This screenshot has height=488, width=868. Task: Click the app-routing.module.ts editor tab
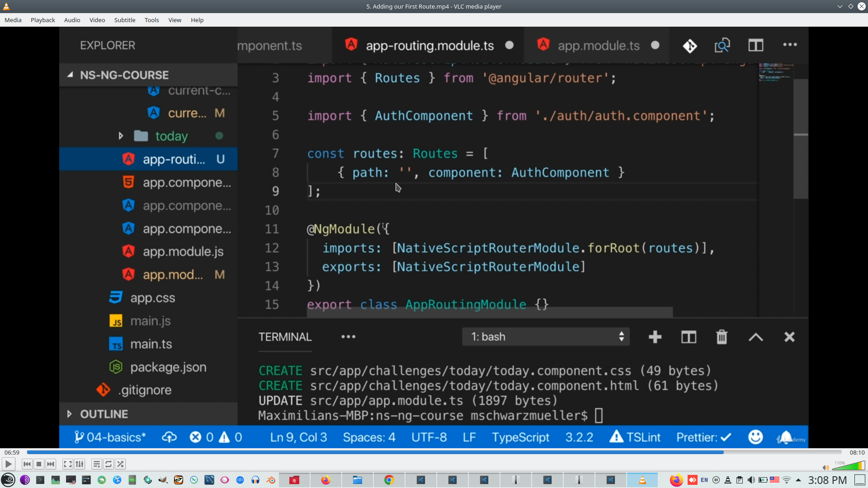tap(429, 46)
